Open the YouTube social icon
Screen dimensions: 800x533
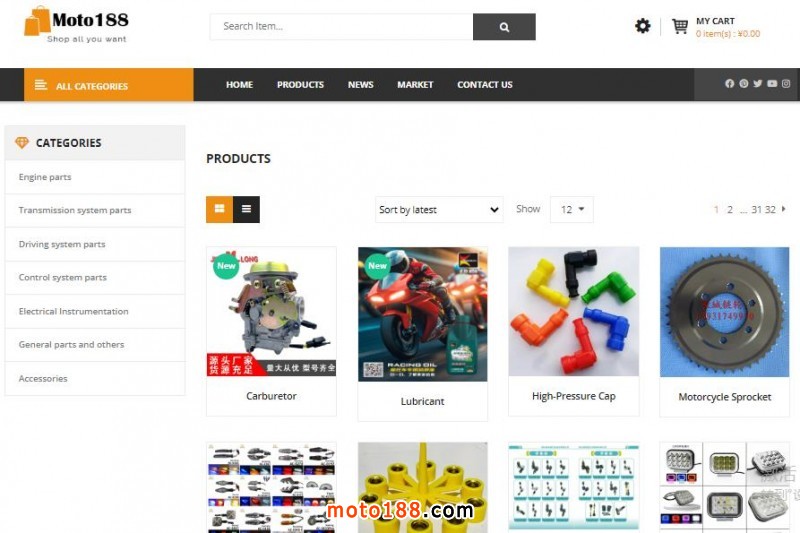click(x=772, y=84)
